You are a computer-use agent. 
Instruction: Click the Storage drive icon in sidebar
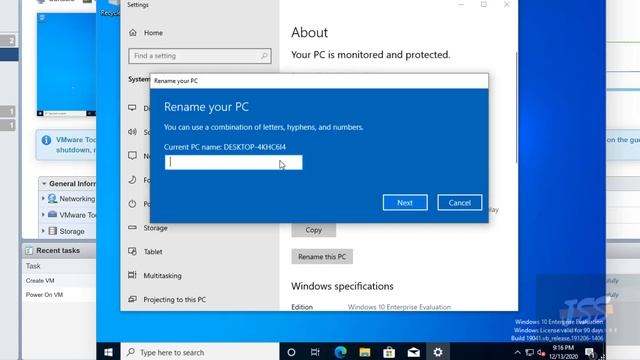pos(132,227)
